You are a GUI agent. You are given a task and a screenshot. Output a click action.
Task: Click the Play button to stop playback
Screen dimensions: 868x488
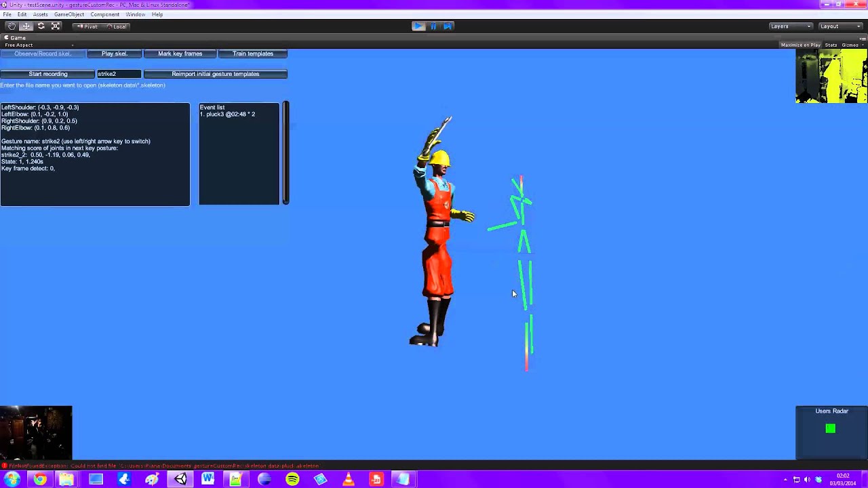point(418,26)
